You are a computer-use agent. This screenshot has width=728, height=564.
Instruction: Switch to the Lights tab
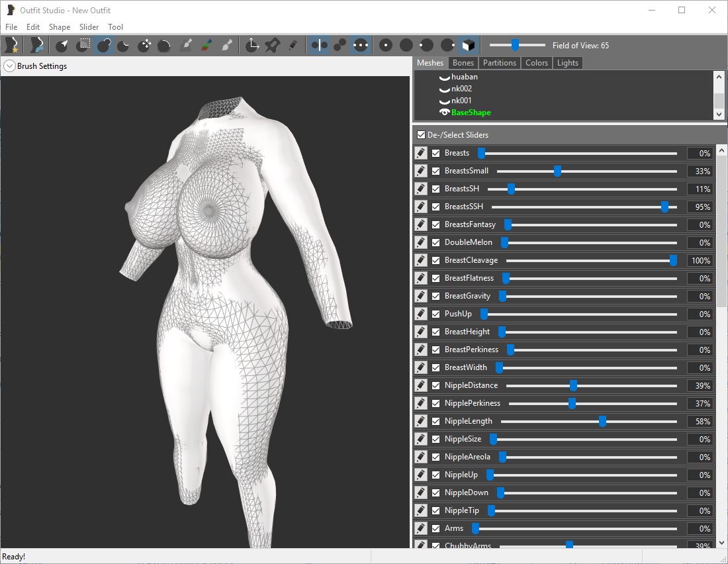pyautogui.click(x=567, y=63)
